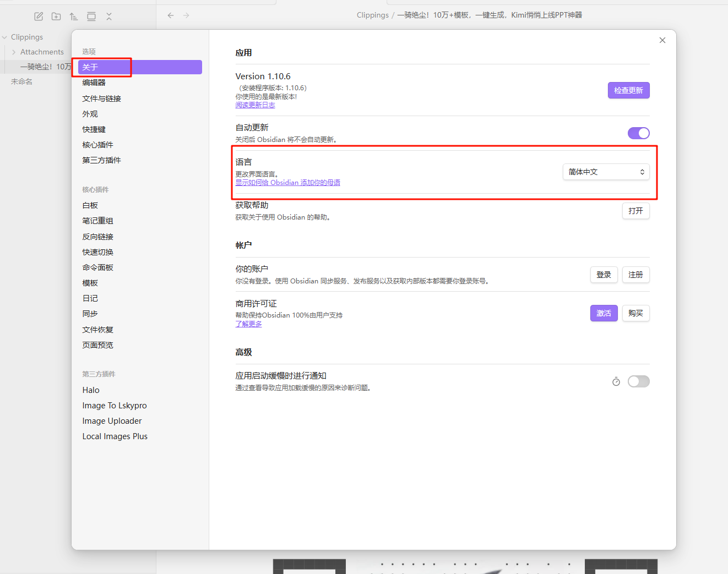Viewport: 728px width, 574px height.
Task: Enable the 应用启动缓慢时进行通知 toggle
Action: pyautogui.click(x=638, y=381)
